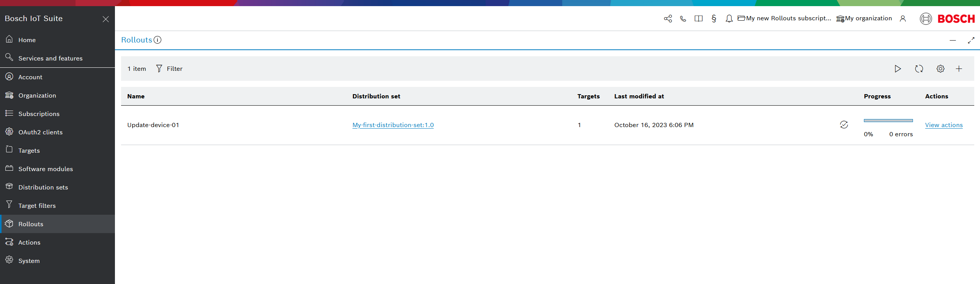980x284 pixels.
Task: Go to Target filters in sidebar
Action: pos(37,206)
